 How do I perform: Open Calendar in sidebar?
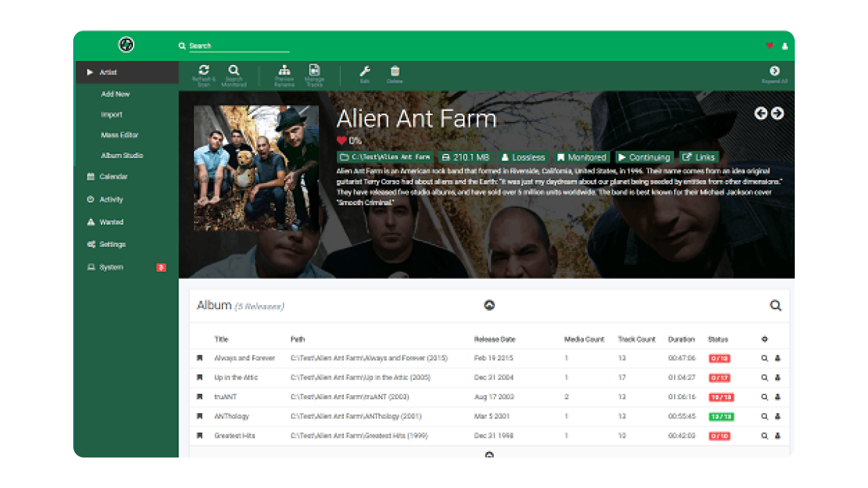113,177
